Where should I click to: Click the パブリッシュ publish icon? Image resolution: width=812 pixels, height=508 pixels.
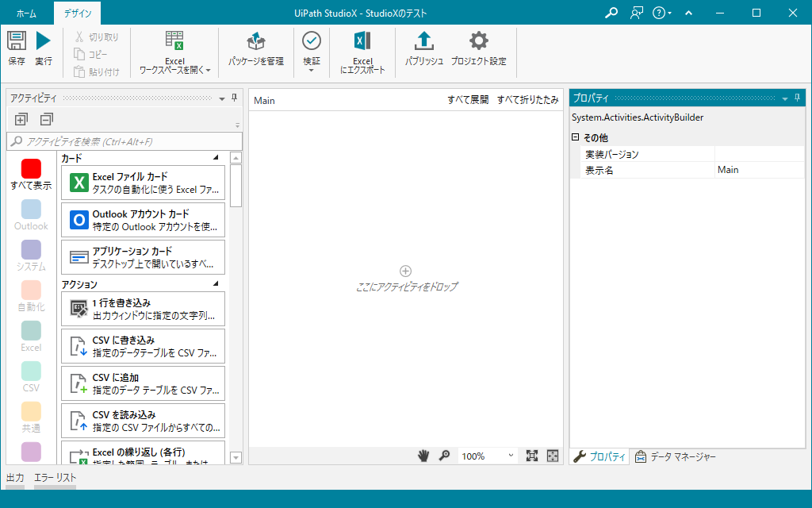click(x=423, y=41)
